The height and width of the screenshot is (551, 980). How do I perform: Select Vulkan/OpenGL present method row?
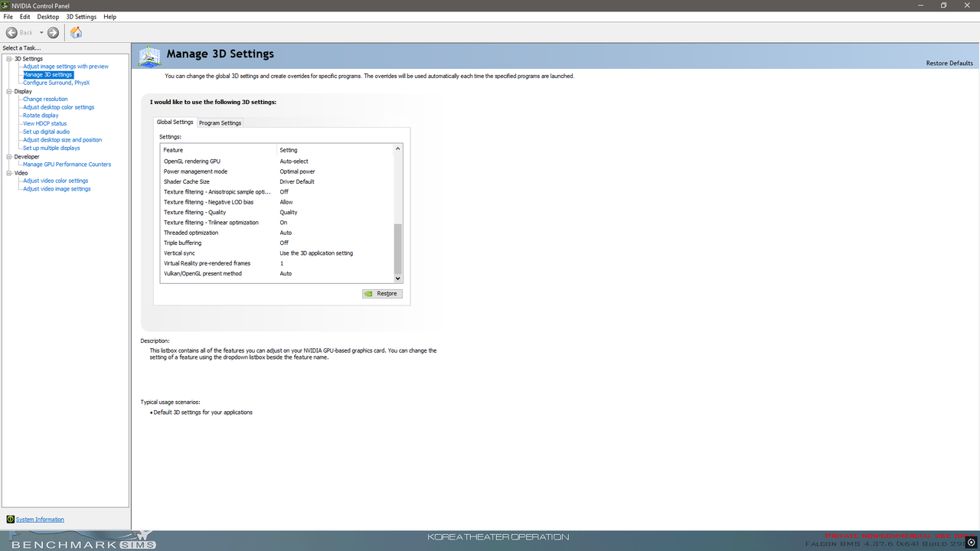[x=276, y=273]
